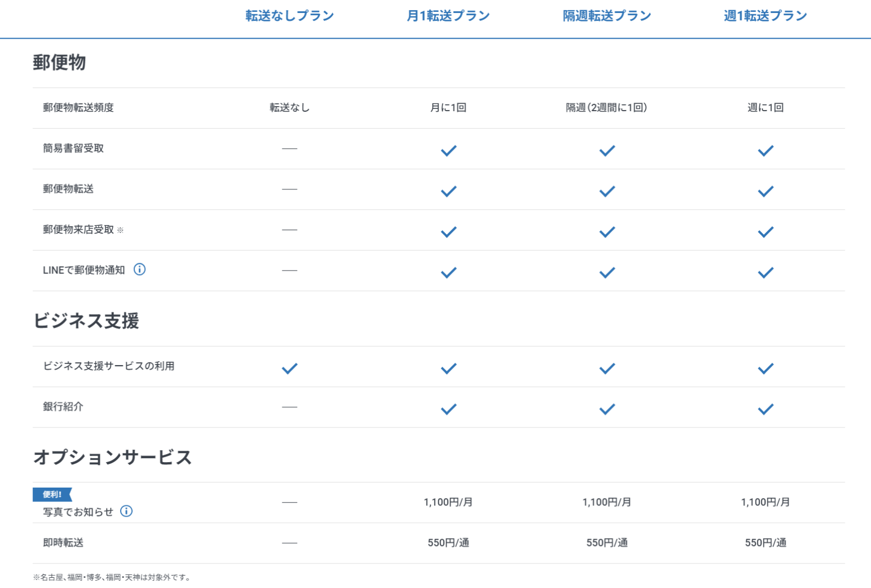Image resolution: width=871 pixels, height=588 pixels.
Task: Click the 便利! badge label
Action: (52, 494)
